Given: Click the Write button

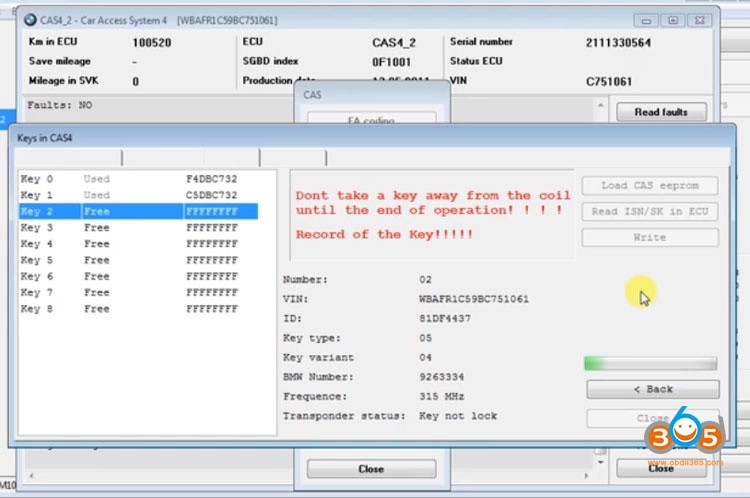Looking at the screenshot, I should coord(650,237).
